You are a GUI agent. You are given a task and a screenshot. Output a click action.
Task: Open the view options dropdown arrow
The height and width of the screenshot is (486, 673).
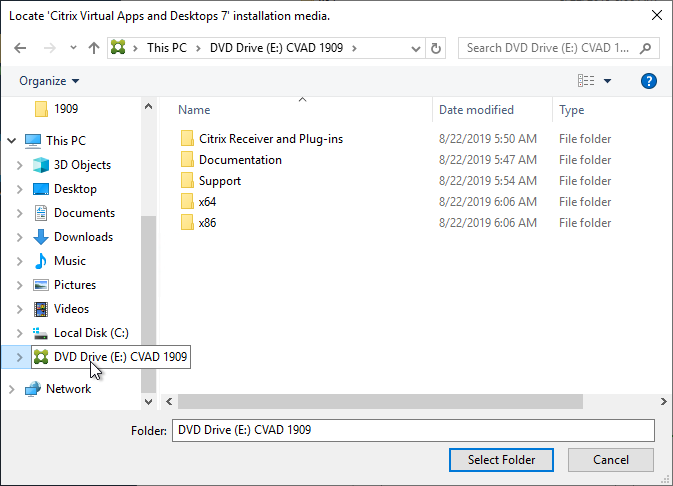[607, 81]
